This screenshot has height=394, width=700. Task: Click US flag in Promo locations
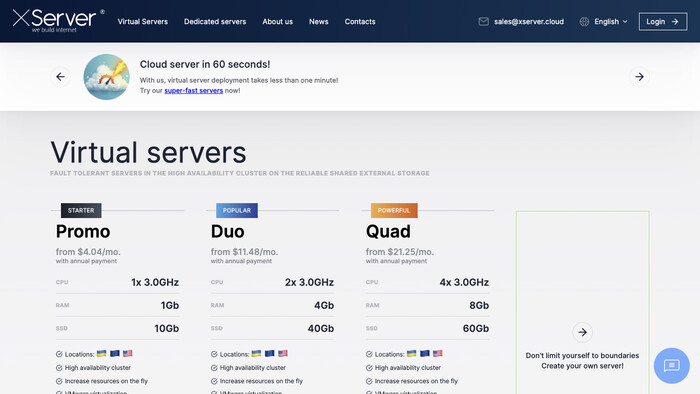128,353
